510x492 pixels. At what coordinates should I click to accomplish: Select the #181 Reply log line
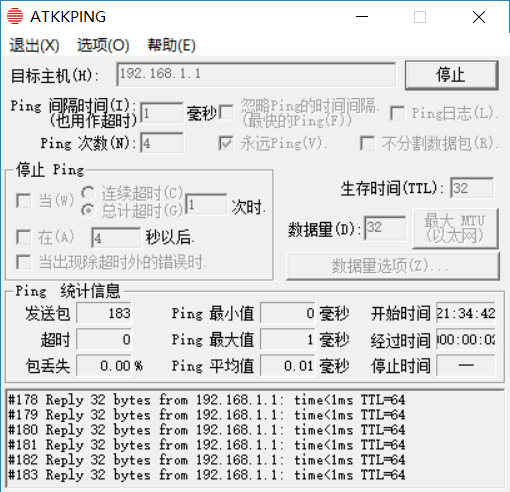[207, 445]
